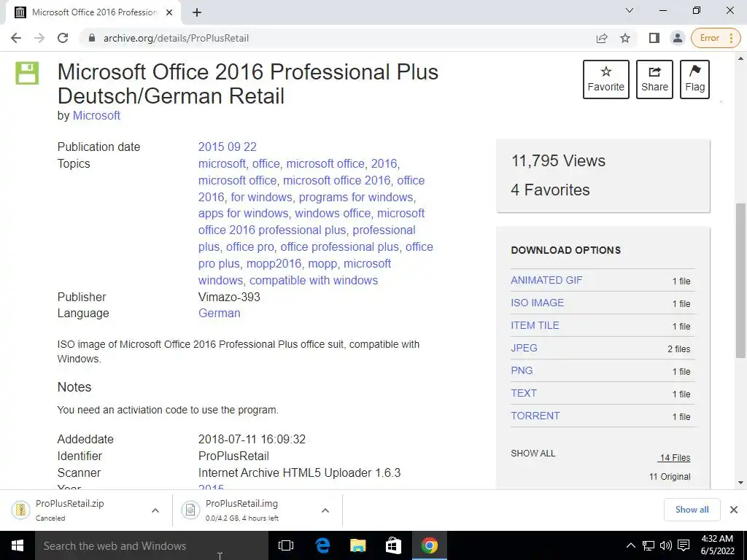The height and width of the screenshot is (560, 747).
Task: Click the Chrome taskbar icon
Action: (429, 545)
